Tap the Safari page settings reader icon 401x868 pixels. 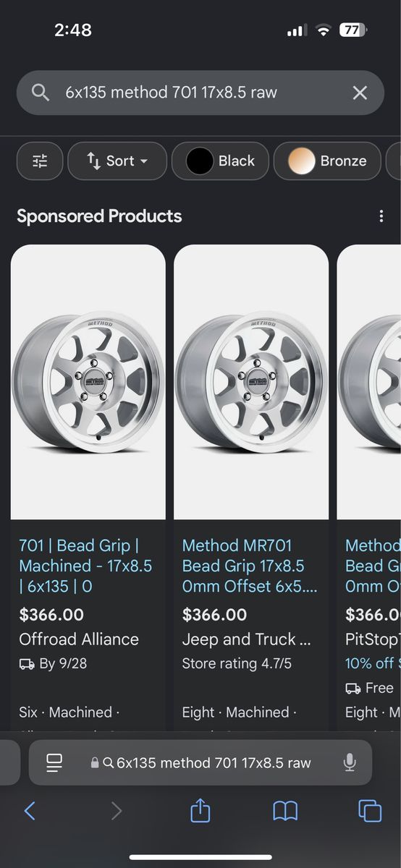54,762
